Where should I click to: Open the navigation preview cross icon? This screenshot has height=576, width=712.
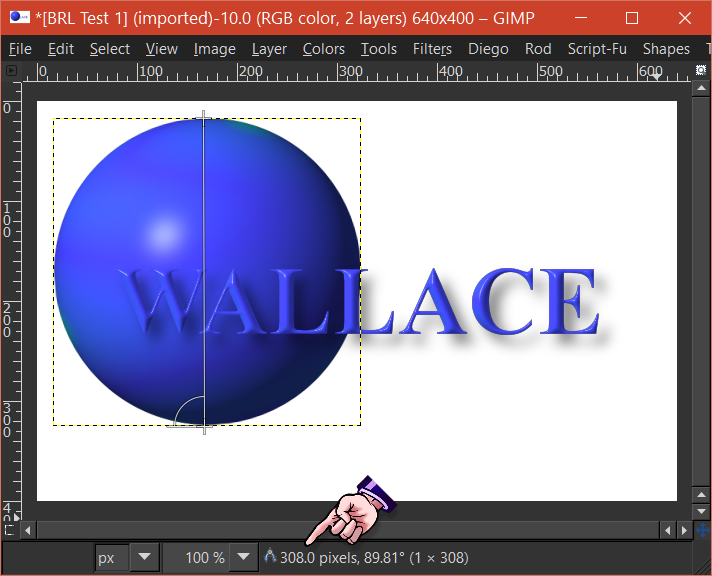702,530
